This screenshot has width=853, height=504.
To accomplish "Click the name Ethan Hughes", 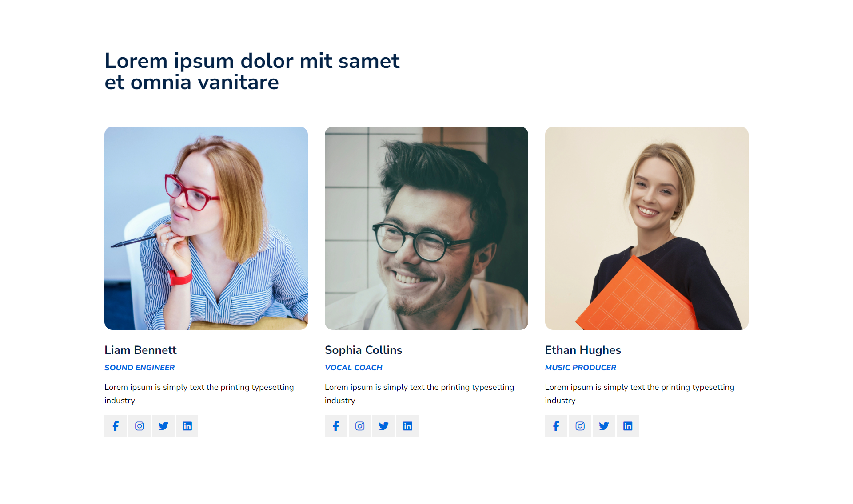I will (583, 350).
